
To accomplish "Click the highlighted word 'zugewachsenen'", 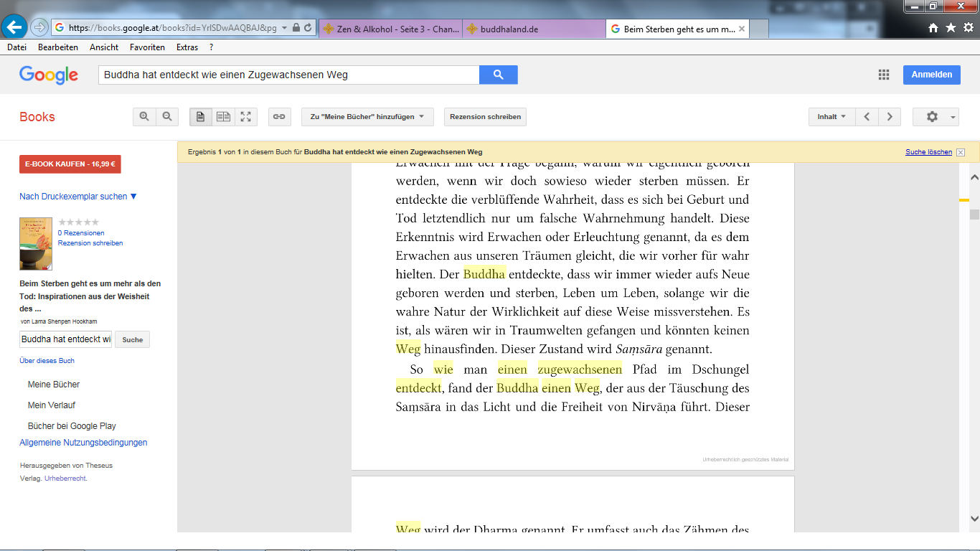I will tap(580, 369).
